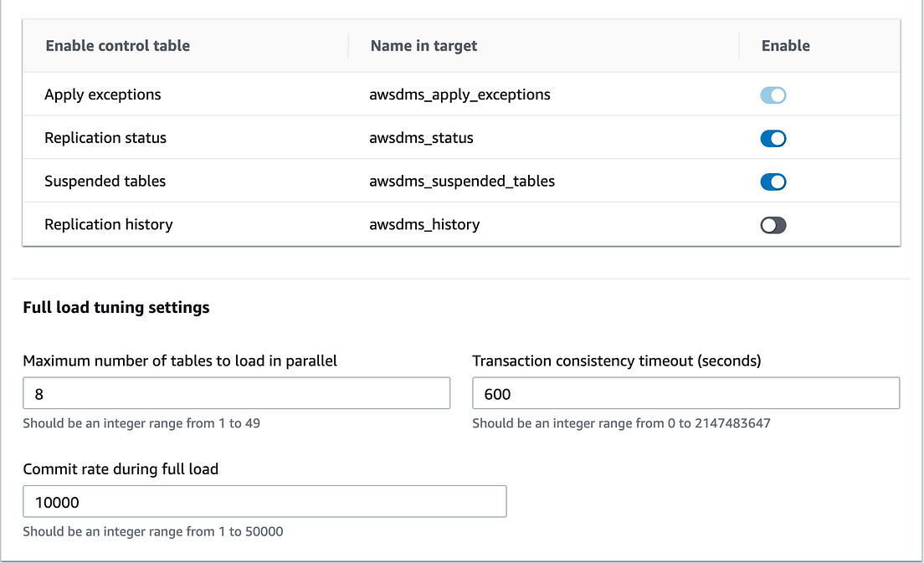This screenshot has height=563, width=924.
Task: Click the Maximum number of tables label
Action: coord(180,361)
